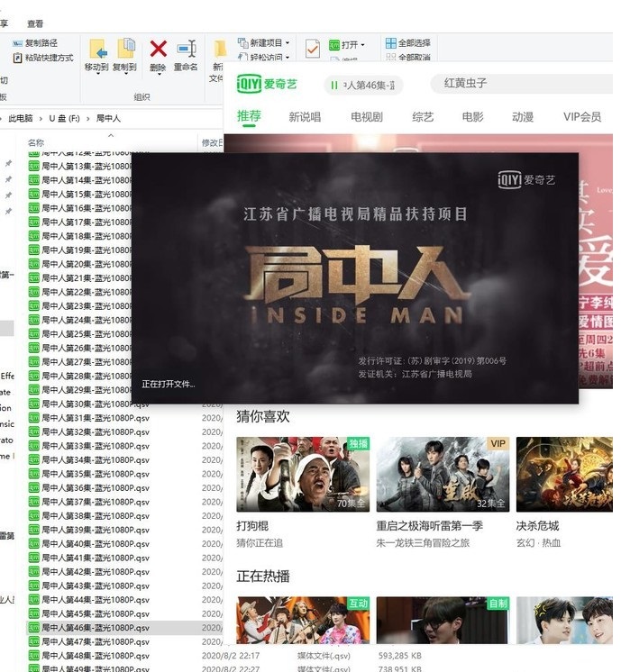Click the qsv file icon of 局中人第33集
The width and height of the screenshot is (621, 672).
click(34, 446)
